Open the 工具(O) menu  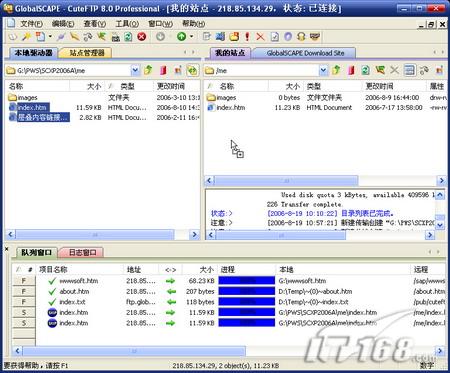tap(127, 24)
